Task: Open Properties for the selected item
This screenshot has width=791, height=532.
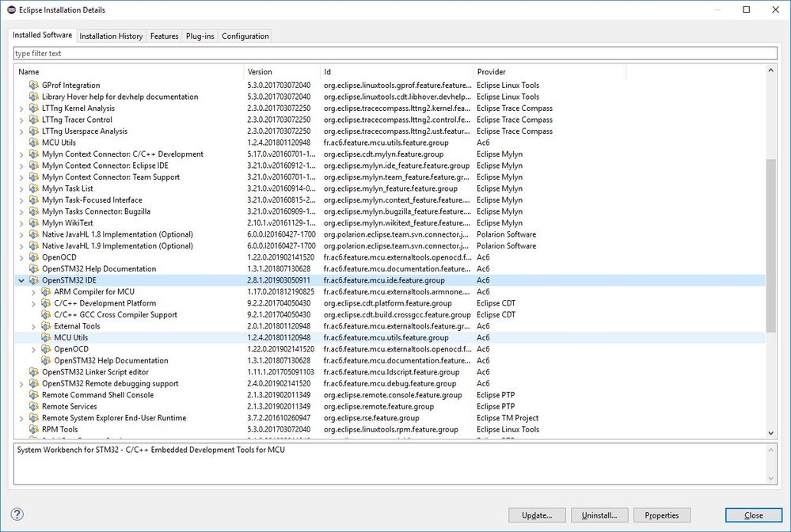Action: pos(662,515)
